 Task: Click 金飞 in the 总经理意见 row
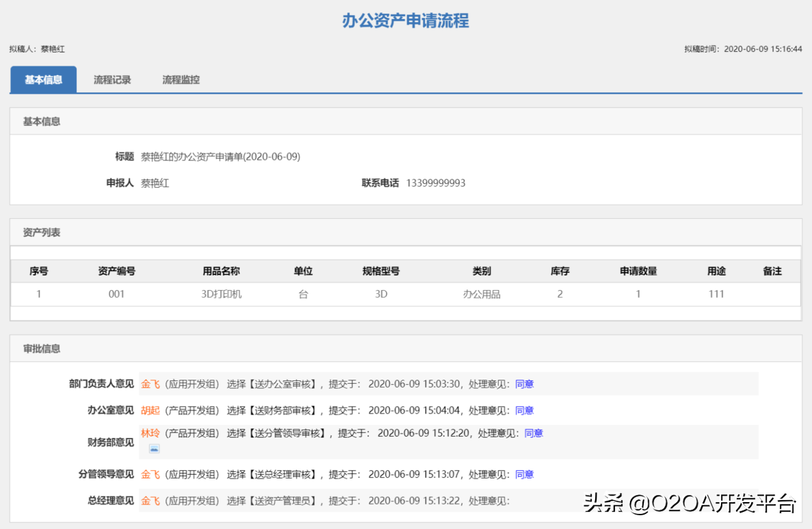(152, 501)
